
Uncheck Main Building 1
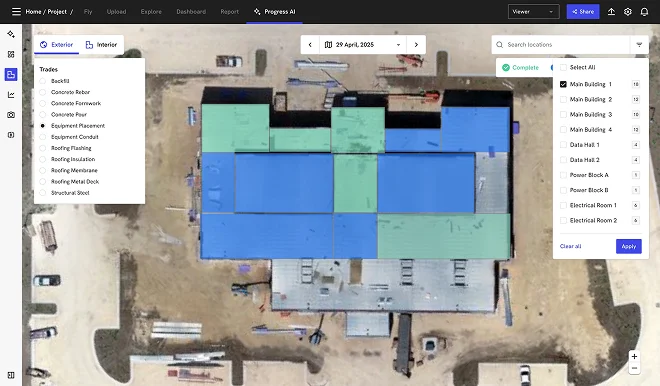563,84
